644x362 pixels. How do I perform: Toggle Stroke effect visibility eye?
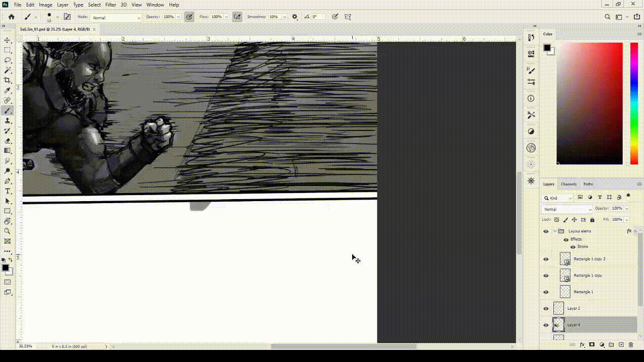pos(573,247)
